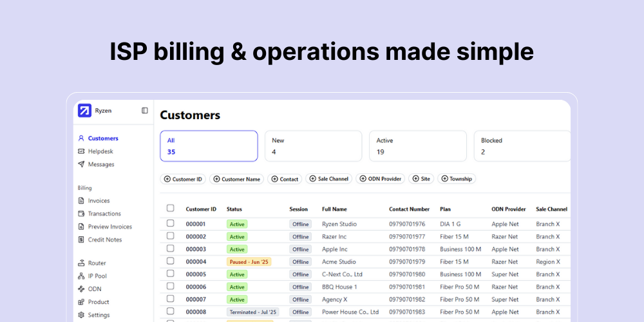Tick the select-all checkbox in table header

click(x=171, y=208)
